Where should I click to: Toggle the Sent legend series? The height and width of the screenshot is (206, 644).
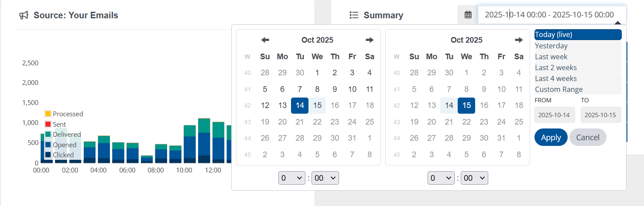(59, 125)
